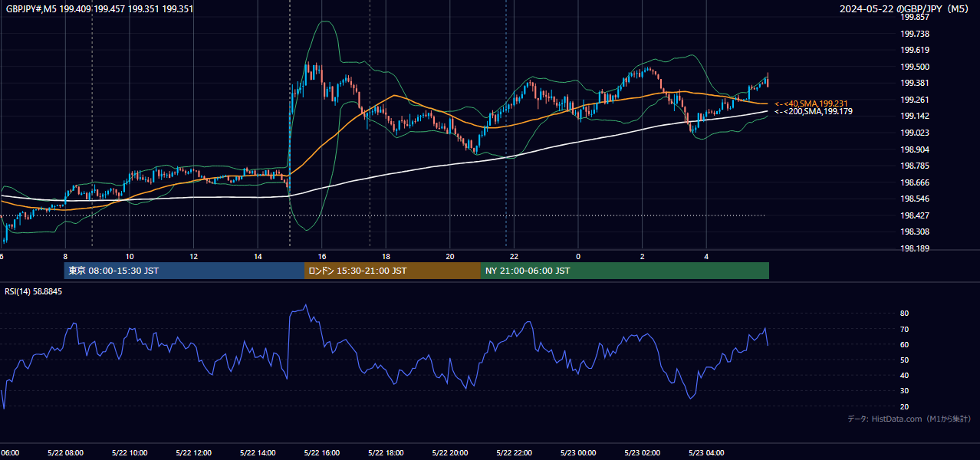
Task: Click the 199.857 price axis label
Action: (x=914, y=17)
